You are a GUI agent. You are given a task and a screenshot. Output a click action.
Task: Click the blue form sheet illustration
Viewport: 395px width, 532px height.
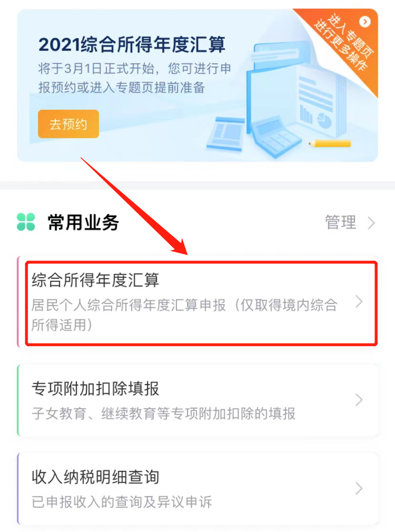click(x=226, y=133)
